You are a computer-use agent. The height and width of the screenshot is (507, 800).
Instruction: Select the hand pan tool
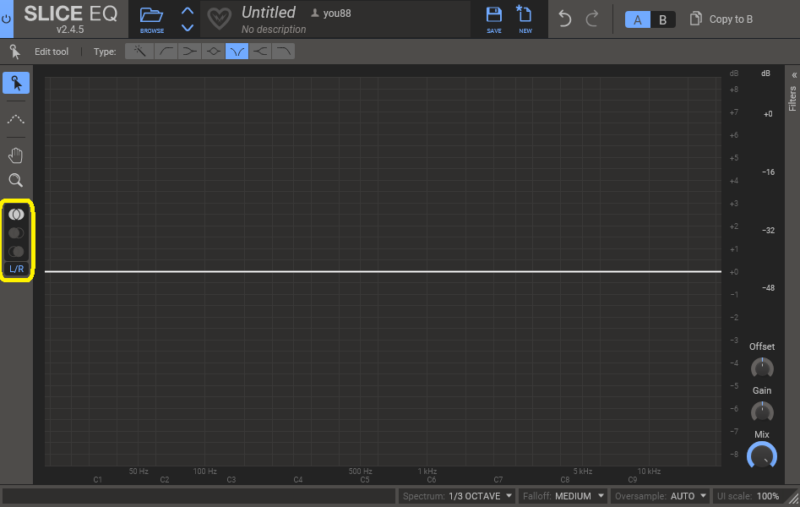coord(16,155)
